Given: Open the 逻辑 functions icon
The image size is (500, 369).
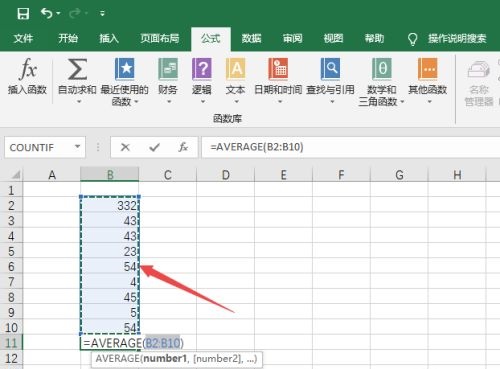Looking at the screenshot, I should 202,69.
